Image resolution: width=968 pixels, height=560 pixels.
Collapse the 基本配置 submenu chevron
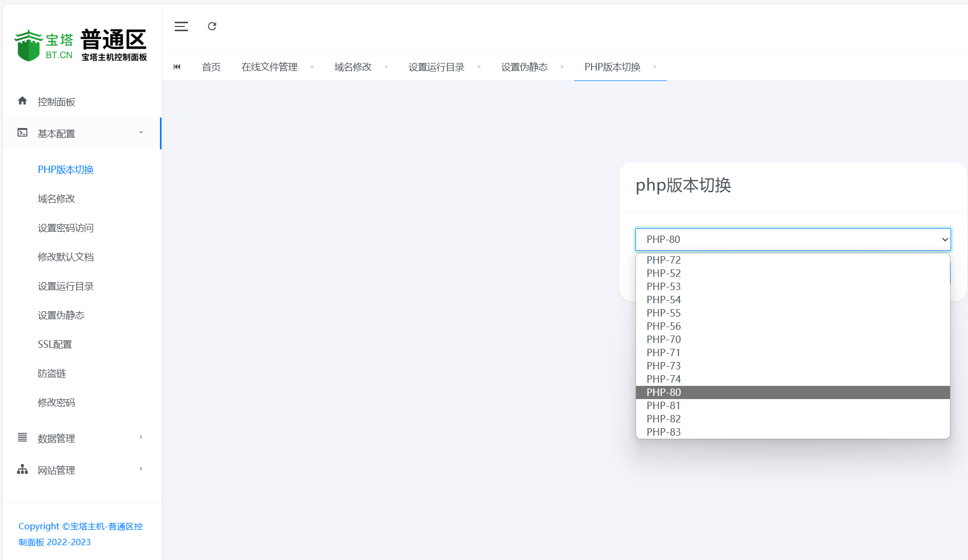(x=141, y=133)
